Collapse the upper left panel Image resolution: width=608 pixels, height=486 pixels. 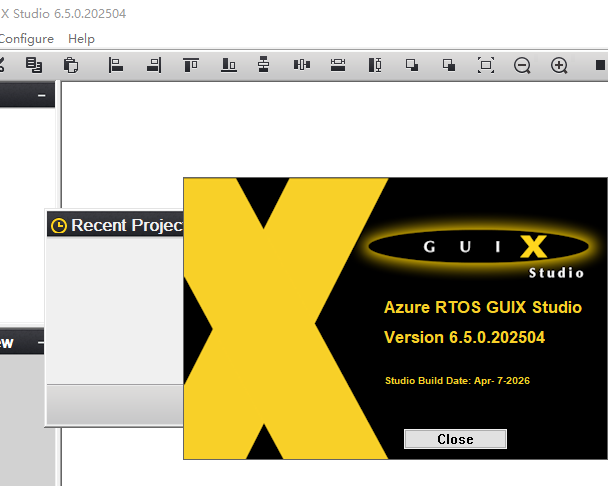click(x=42, y=95)
